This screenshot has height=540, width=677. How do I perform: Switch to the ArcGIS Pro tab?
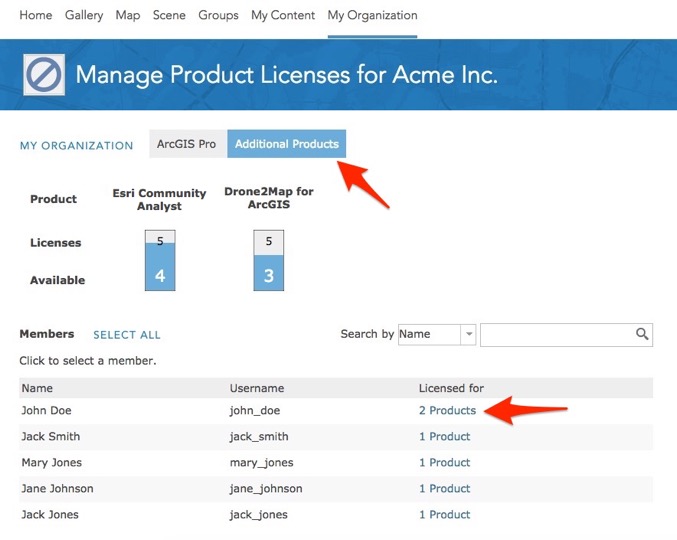click(x=187, y=144)
